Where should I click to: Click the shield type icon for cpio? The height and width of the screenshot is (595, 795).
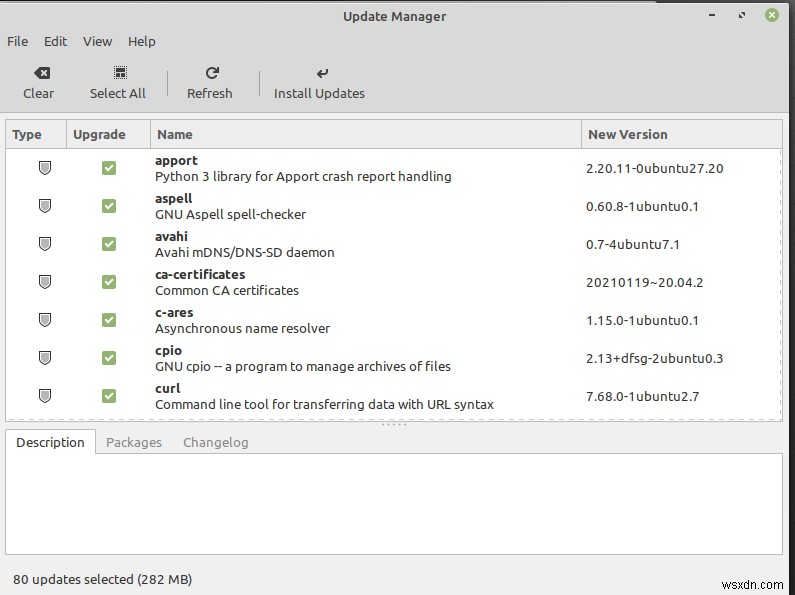pos(45,358)
